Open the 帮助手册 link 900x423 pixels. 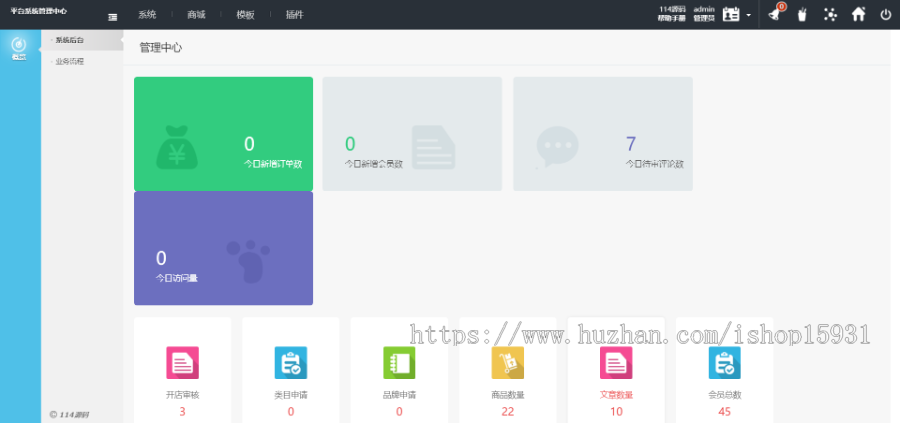[x=672, y=18]
